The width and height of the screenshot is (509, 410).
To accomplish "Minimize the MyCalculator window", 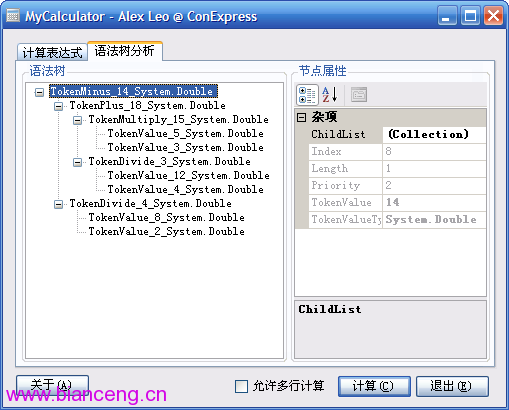I will click(x=447, y=16).
